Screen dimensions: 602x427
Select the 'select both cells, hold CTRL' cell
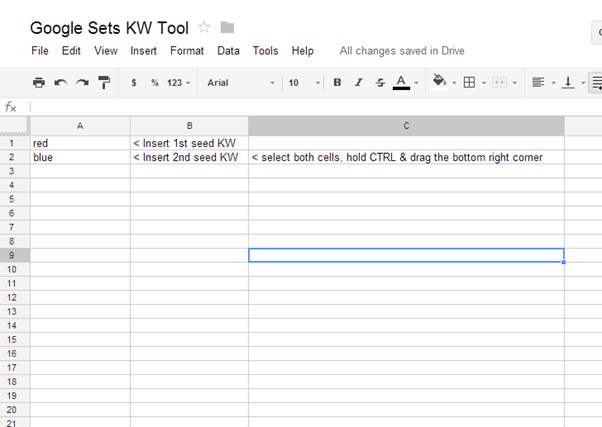[x=406, y=157]
